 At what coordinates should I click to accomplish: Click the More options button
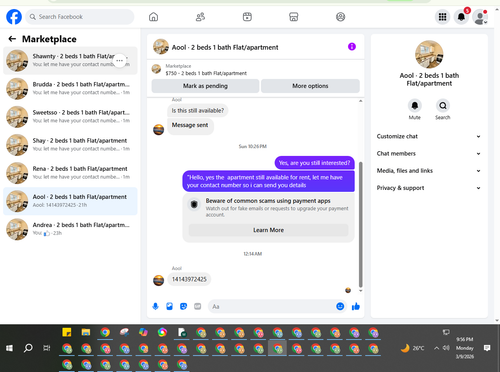pos(310,86)
